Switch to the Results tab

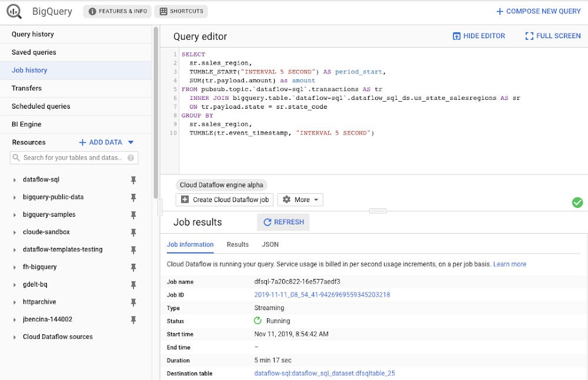point(238,244)
